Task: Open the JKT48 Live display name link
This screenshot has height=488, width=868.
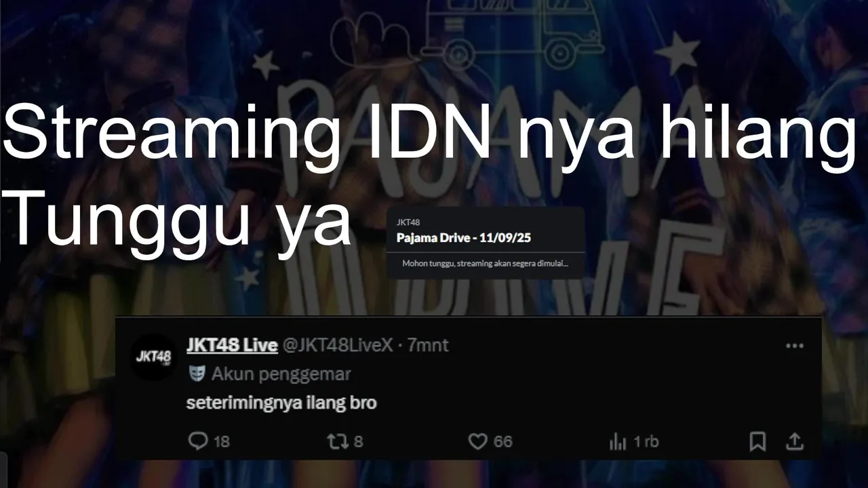Action: pyautogui.click(x=232, y=345)
